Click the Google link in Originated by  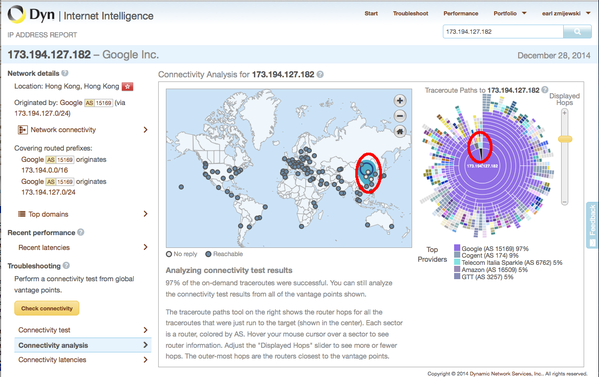tap(71, 103)
